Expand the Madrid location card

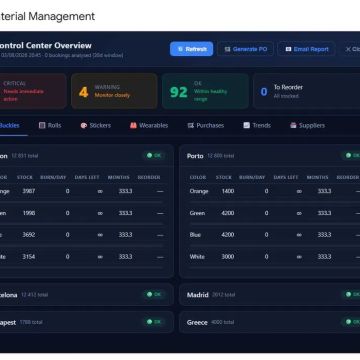click(270, 295)
